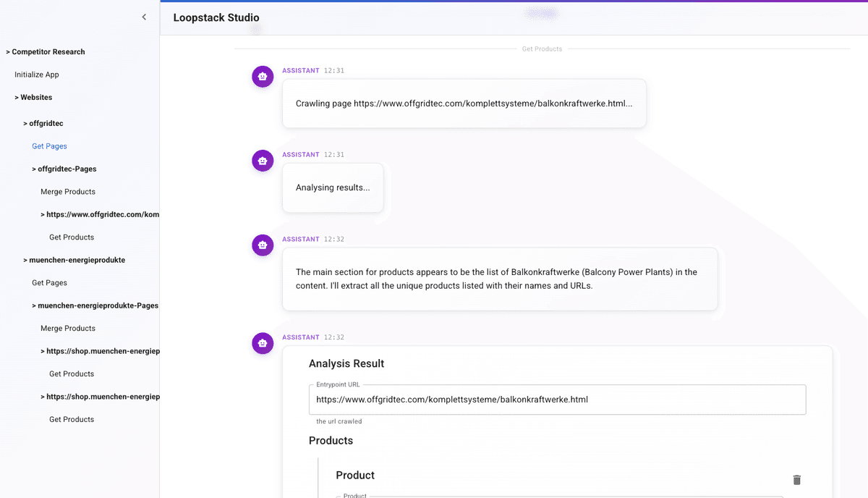Collapse the muenchen-energieprodukte-Pages tree node

coord(95,306)
